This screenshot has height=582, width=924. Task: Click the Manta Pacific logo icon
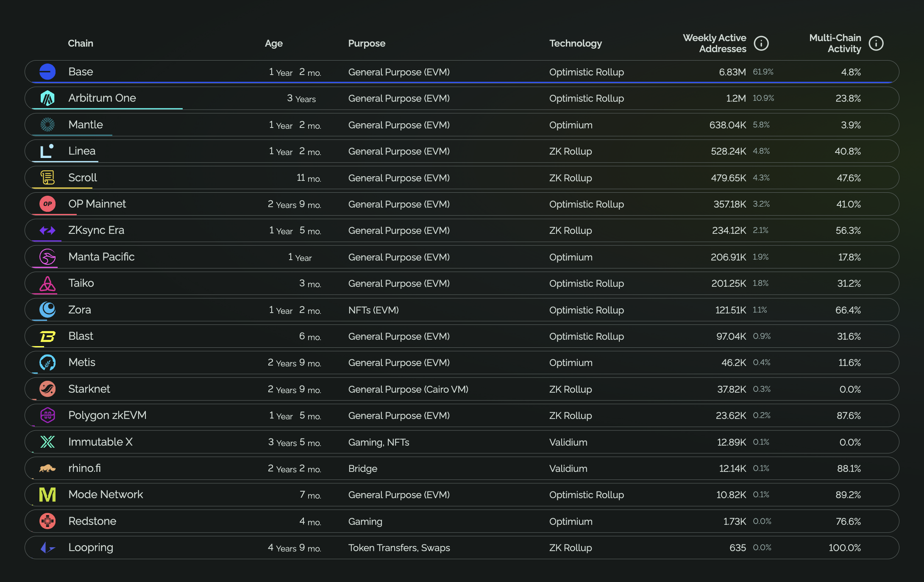point(47,257)
